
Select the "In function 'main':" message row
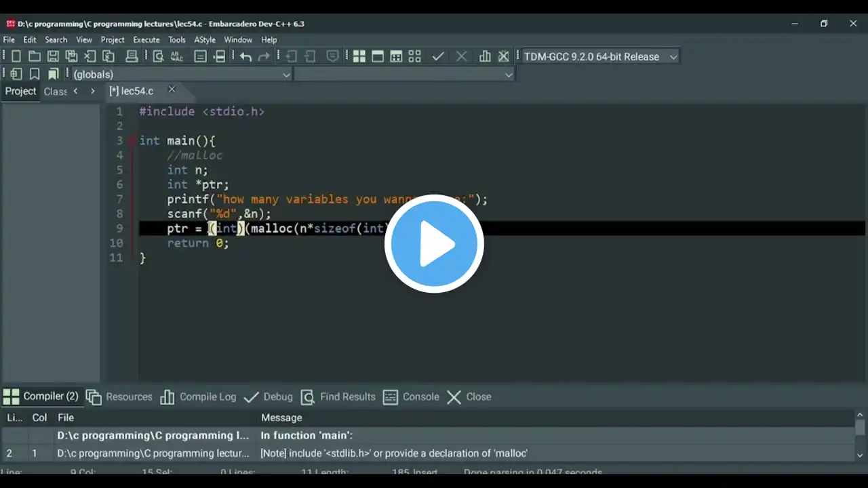pos(428,436)
